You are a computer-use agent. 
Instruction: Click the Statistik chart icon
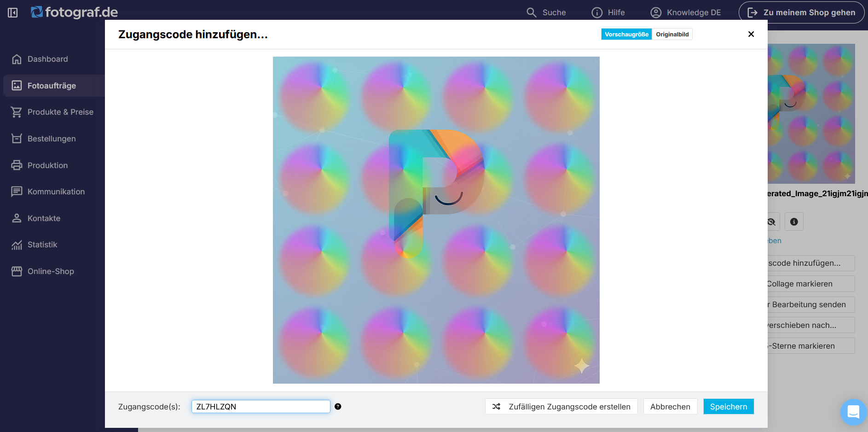(17, 245)
